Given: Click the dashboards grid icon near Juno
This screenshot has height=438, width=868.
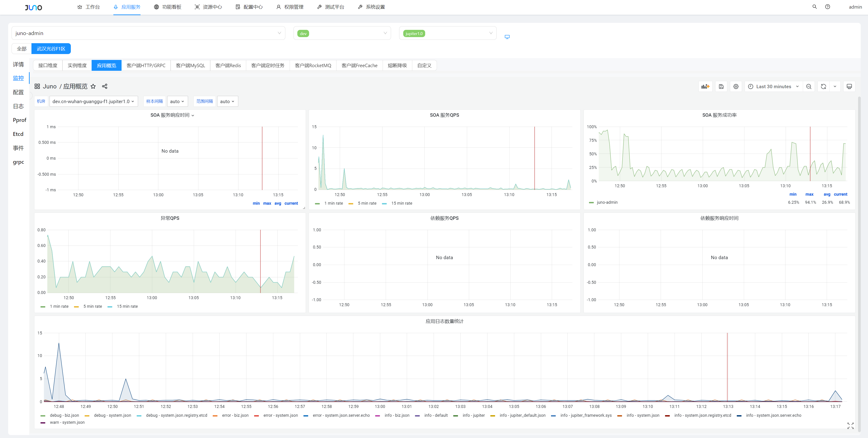Looking at the screenshot, I should tap(37, 87).
